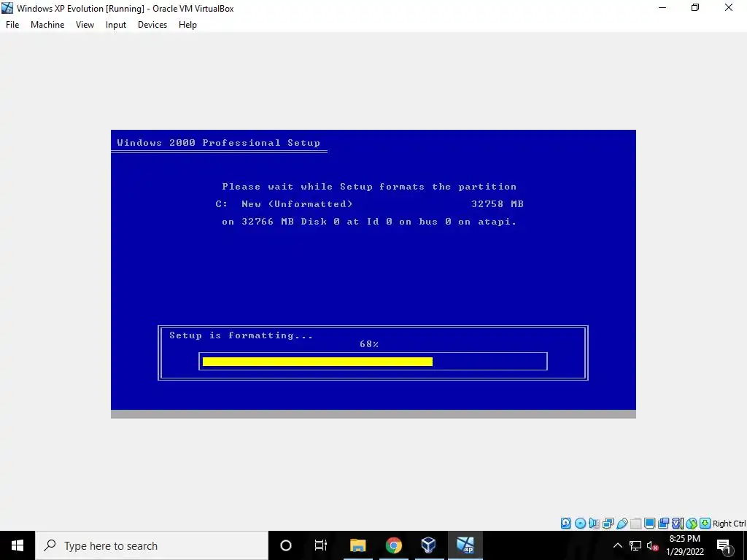Viewport: 747px width, 560px height.
Task: Click the virtualization CPU features indicator
Action: click(677, 524)
